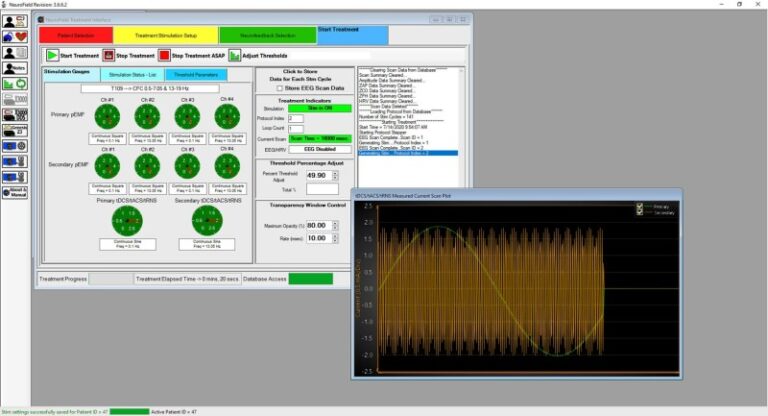The image size is (768, 416).
Task: Click the red Stop Treatment ASAP icon
Action: (165, 56)
